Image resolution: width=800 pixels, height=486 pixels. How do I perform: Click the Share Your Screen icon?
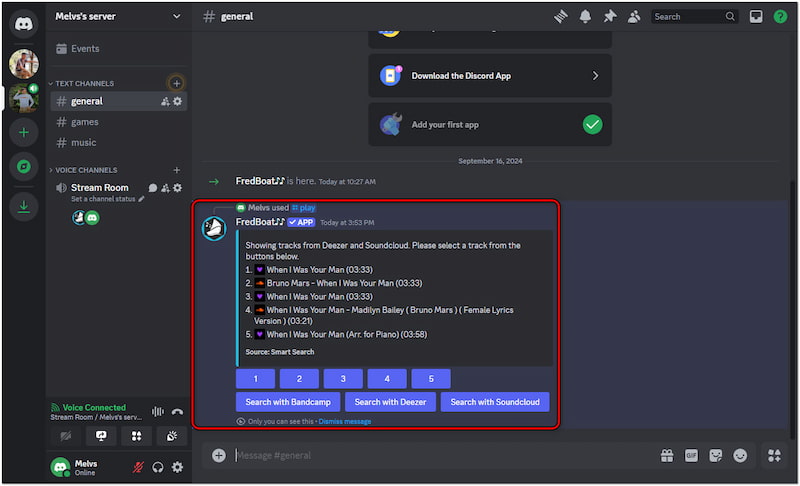[x=100, y=436]
